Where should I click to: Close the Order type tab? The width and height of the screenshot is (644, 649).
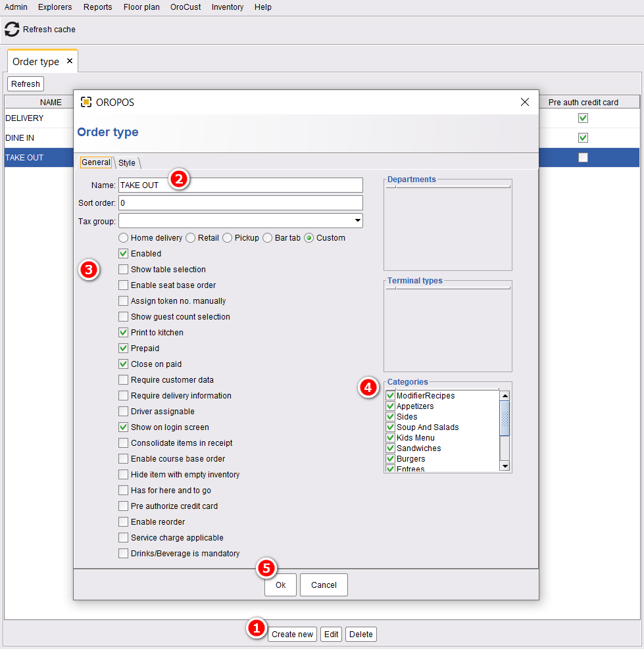[70, 61]
